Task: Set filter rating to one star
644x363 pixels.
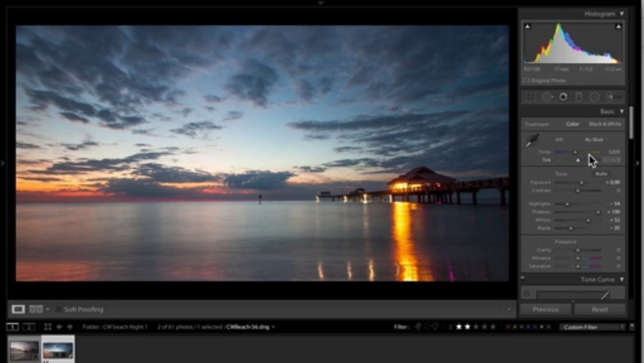Action: [459, 327]
